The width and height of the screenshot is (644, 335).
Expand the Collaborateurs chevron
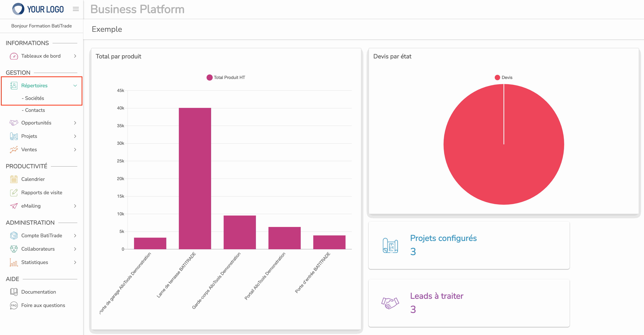(75, 249)
